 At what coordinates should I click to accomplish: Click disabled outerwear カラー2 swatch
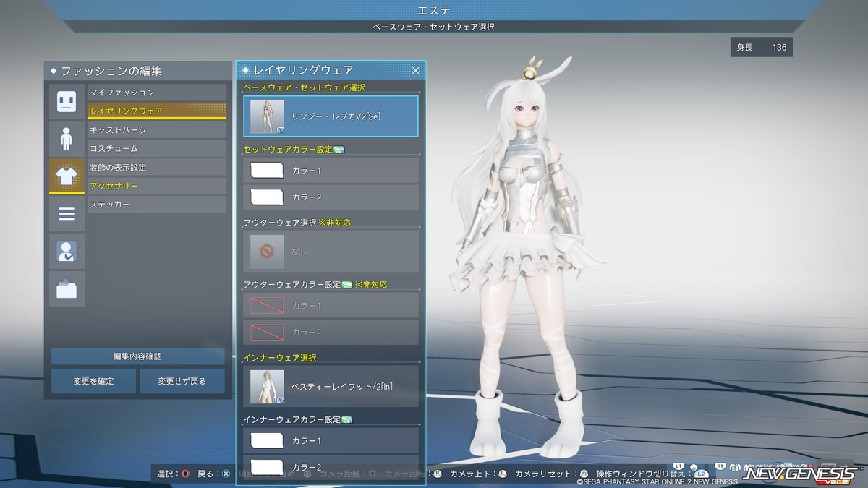coord(267,332)
